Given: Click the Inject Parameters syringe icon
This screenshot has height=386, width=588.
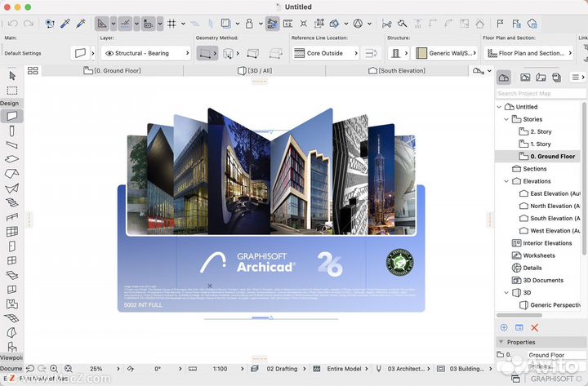Looking at the screenshot, I should click(x=81, y=24).
